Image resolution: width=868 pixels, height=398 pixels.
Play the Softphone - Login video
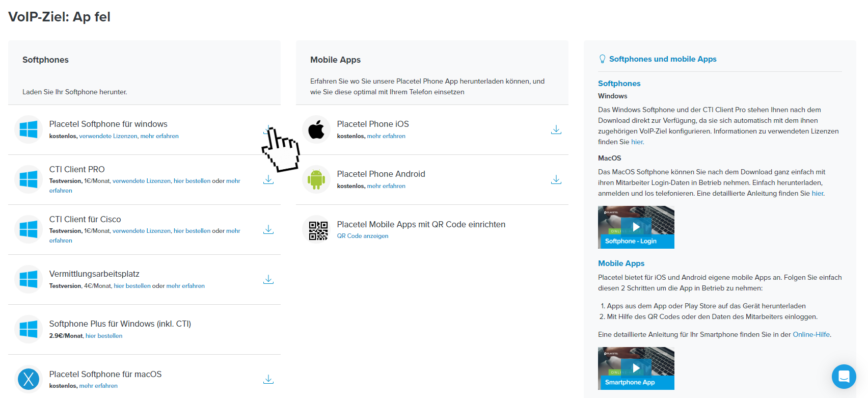tap(636, 227)
